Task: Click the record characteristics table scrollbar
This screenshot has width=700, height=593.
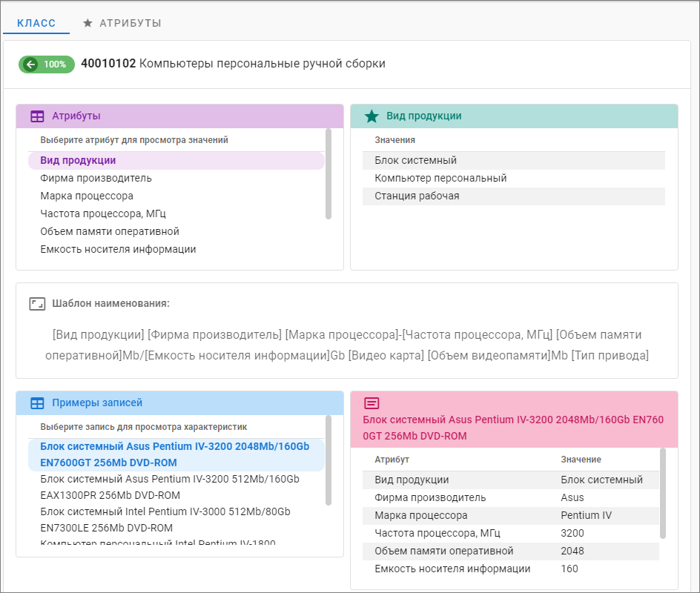Action: click(662, 493)
